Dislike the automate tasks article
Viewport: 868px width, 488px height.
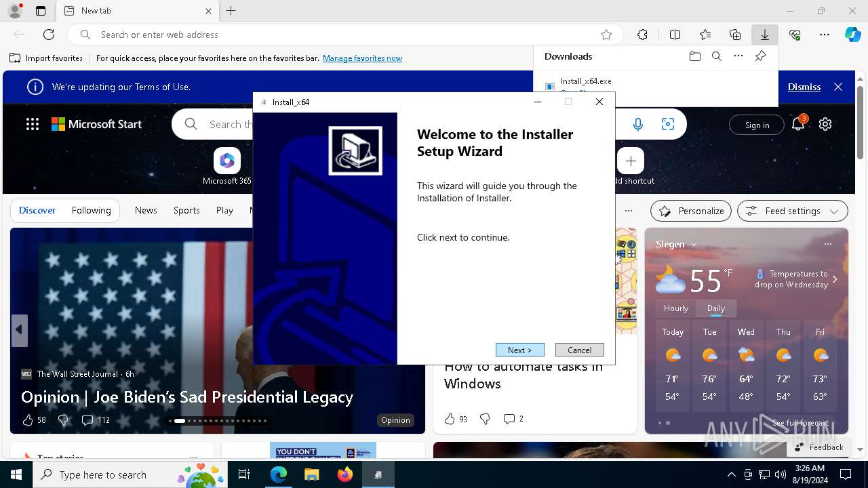[485, 419]
